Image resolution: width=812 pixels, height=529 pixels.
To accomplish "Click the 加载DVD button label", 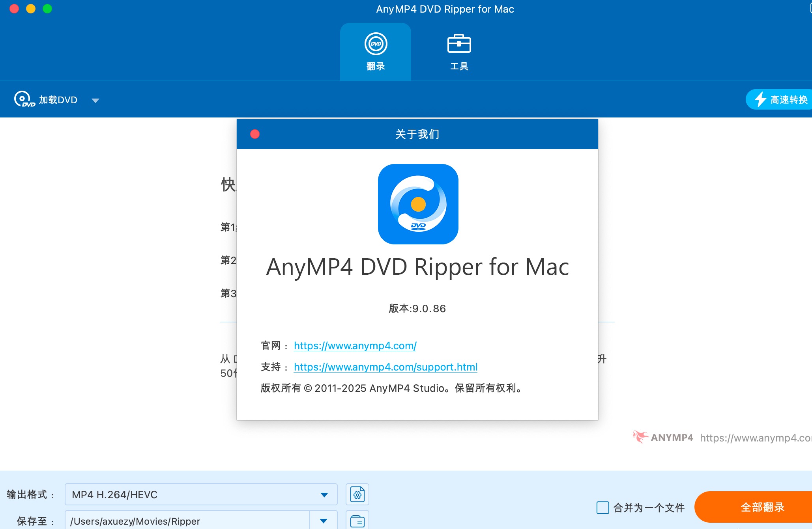I will pos(58,100).
